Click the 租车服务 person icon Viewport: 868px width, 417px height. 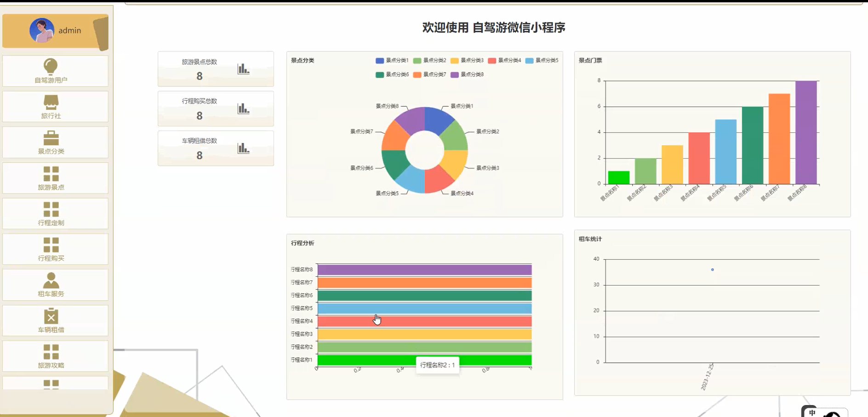(51, 279)
